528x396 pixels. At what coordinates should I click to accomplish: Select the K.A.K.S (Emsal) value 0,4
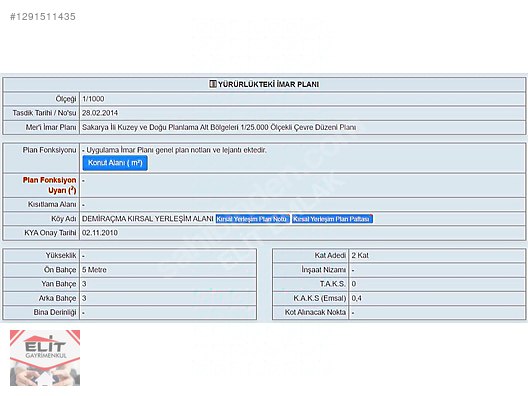[x=357, y=298]
